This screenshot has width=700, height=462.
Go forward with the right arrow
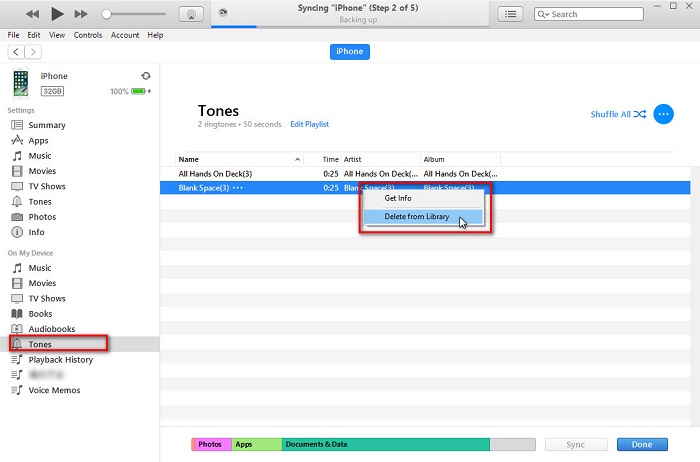pyautogui.click(x=33, y=52)
